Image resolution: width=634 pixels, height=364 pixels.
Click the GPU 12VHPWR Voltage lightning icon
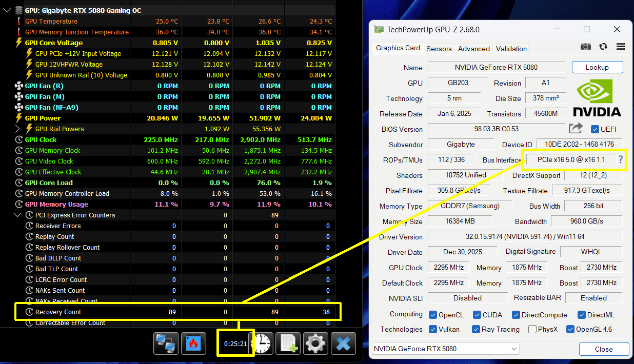click(29, 64)
